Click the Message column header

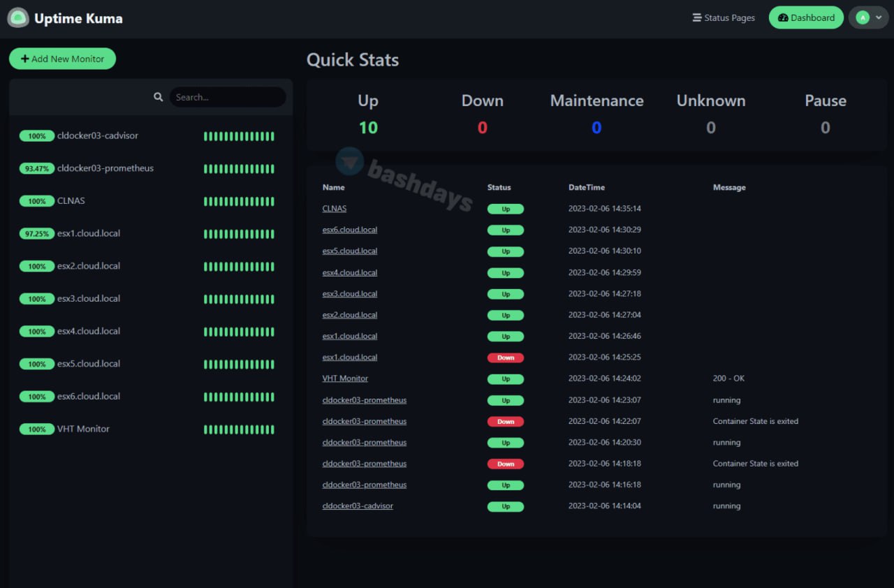click(x=729, y=187)
